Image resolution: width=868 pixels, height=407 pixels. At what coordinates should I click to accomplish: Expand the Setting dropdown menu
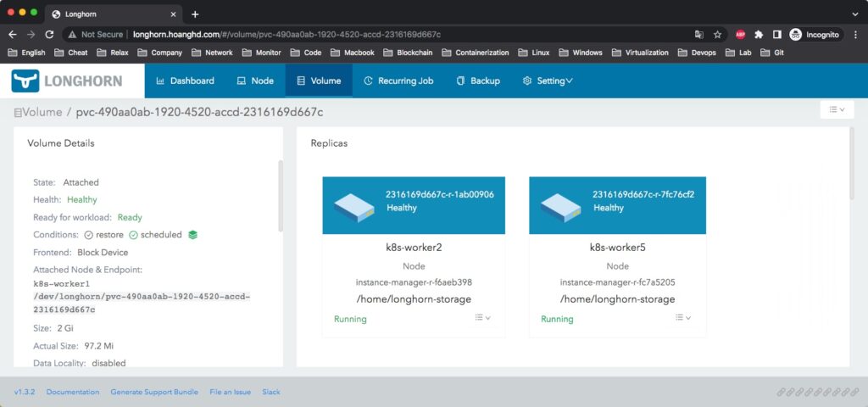pos(548,81)
